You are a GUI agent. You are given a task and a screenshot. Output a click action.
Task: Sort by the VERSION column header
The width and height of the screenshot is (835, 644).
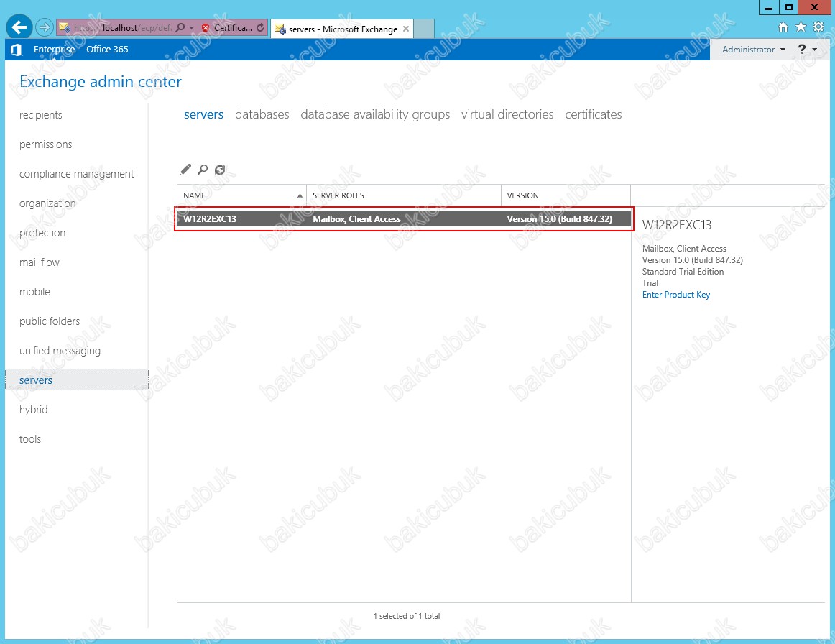coord(566,195)
